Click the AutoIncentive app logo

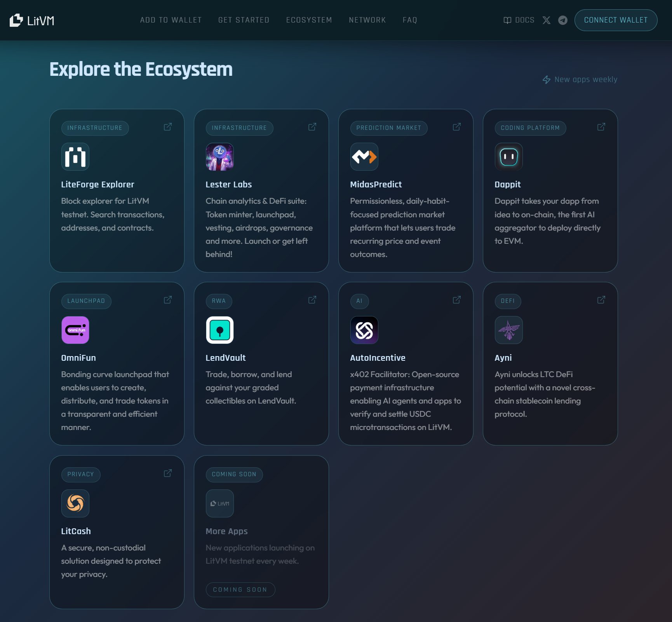(364, 330)
